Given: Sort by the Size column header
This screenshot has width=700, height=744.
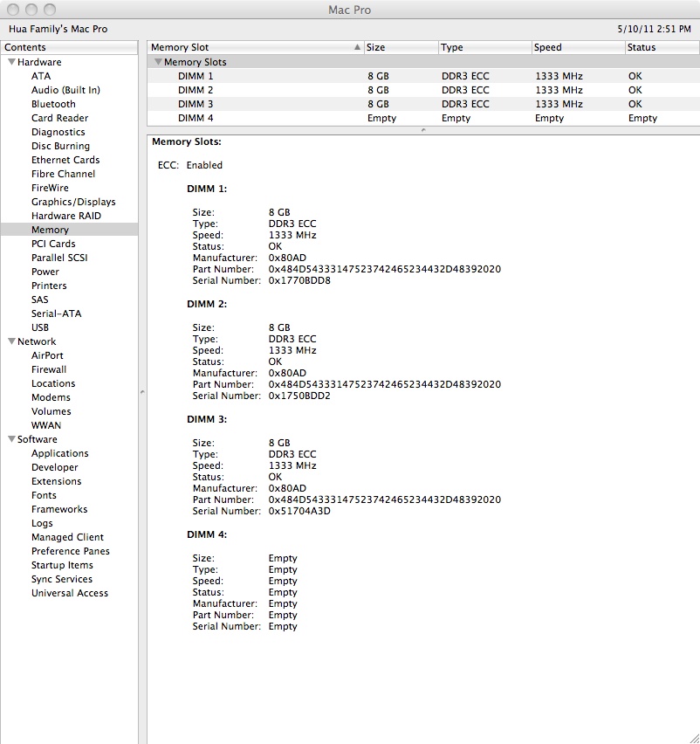Looking at the screenshot, I should tap(401, 47).
